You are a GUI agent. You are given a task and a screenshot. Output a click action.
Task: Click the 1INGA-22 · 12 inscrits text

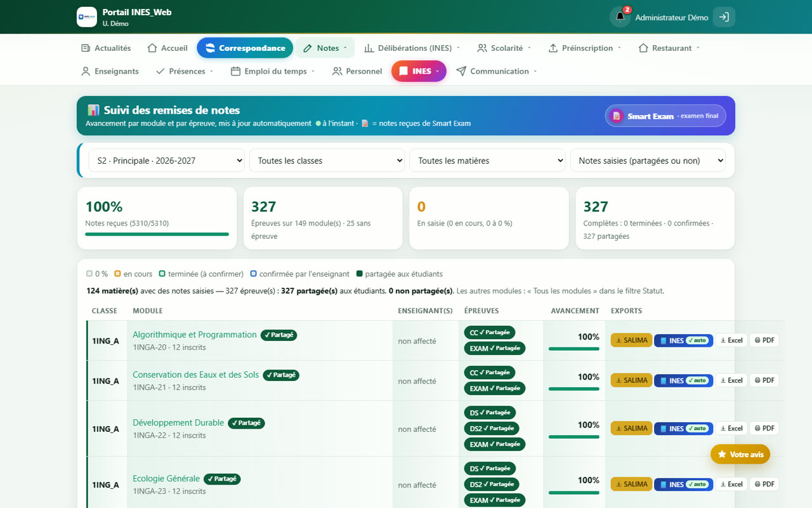pyautogui.click(x=169, y=436)
